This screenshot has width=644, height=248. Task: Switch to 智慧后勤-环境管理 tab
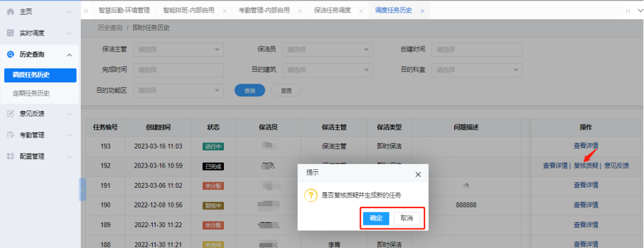124,10
